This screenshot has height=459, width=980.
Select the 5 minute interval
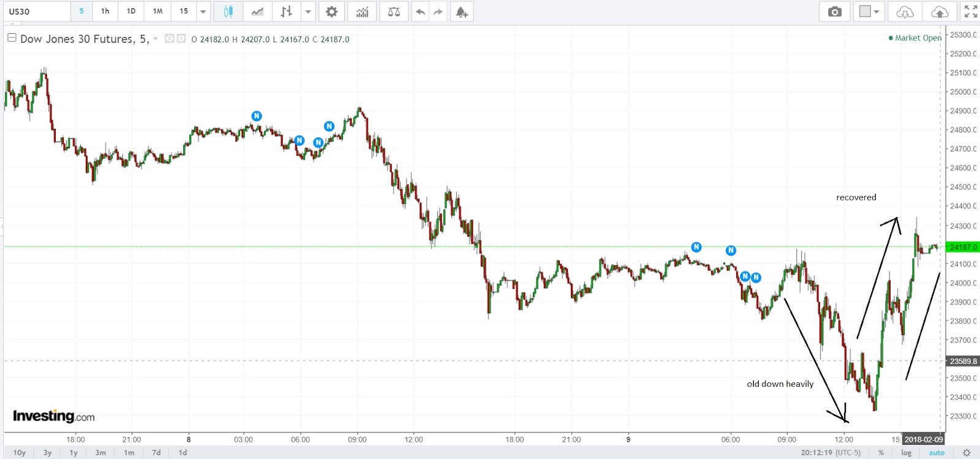pos(81,12)
